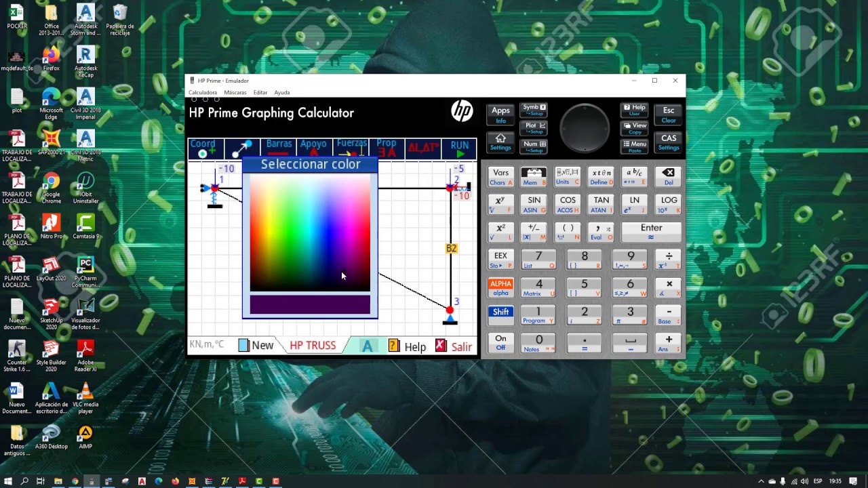The width and height of the screenshot is (868, 488).
Task: Click the View Copy key
Action: click(x=635, y=127)
